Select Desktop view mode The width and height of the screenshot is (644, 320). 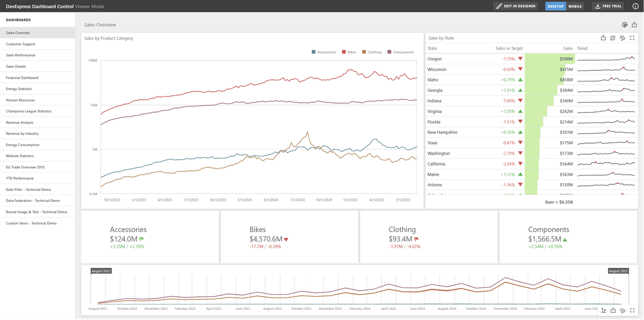pyautogui.click(x=555, y=6)
